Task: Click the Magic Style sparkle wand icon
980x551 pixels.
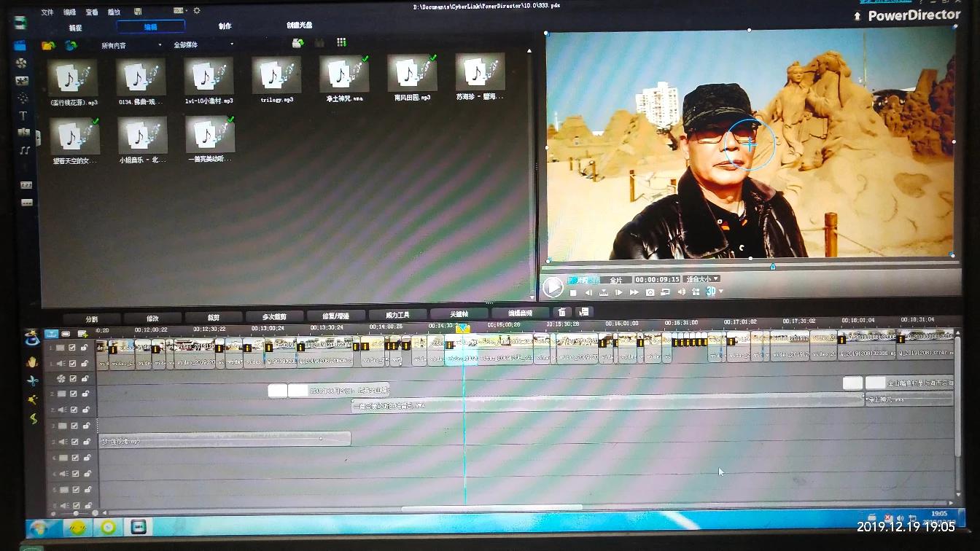Action: 34,399
